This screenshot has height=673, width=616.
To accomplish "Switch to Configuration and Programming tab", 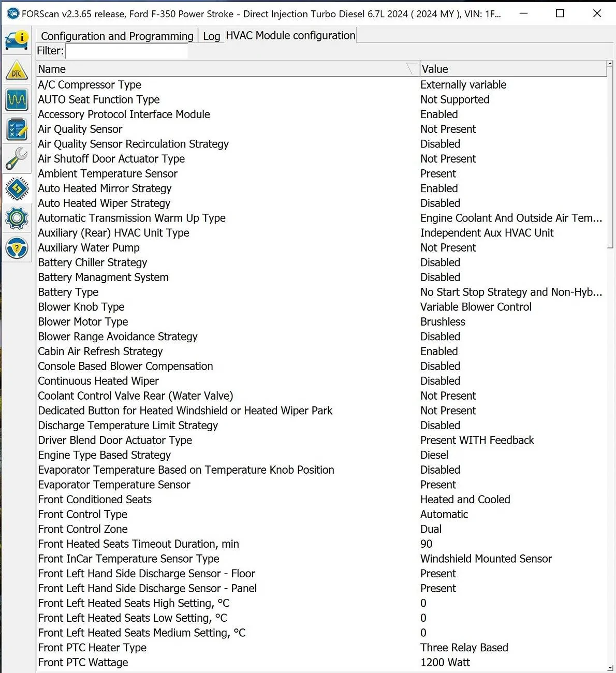I will point(117,36).
